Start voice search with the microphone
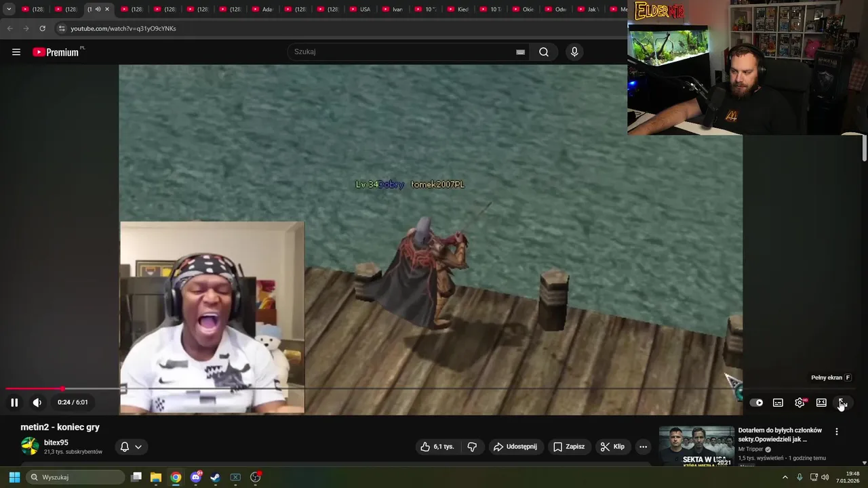 [x=574, y=52]
